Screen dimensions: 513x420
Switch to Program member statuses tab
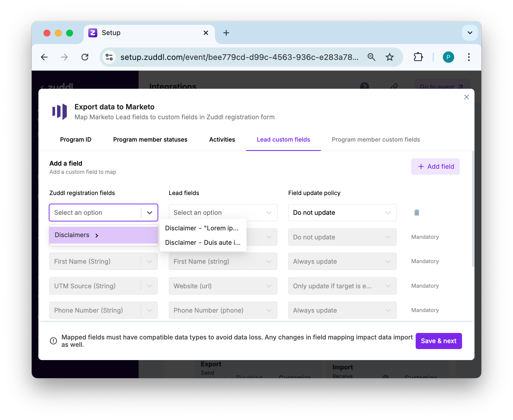click(150, 140)
